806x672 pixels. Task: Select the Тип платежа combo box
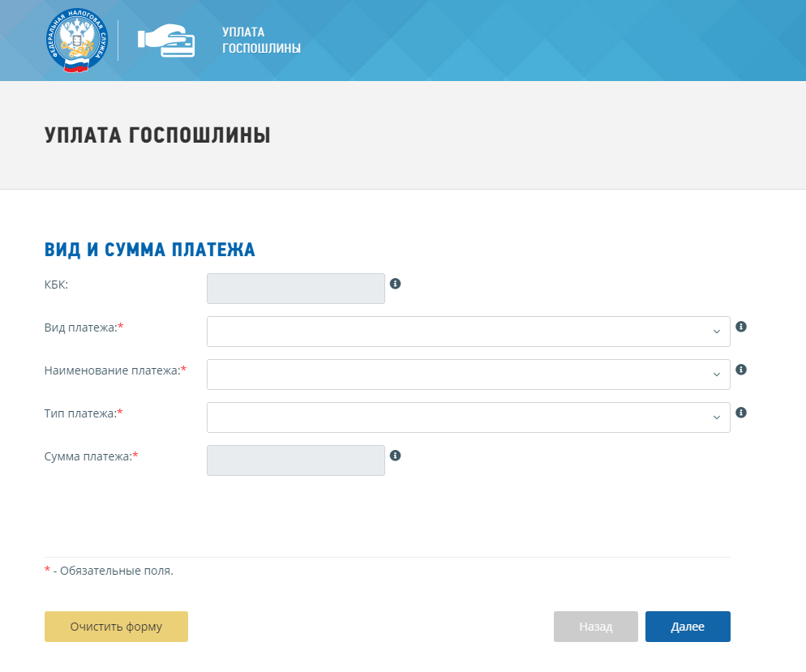click(x=469, y=417)
